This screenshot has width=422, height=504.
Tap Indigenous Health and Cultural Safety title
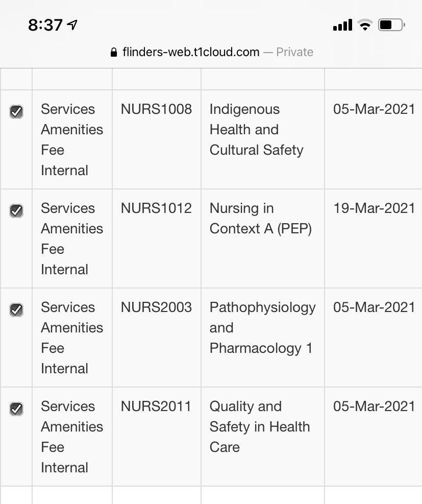[x=256, y=130]
